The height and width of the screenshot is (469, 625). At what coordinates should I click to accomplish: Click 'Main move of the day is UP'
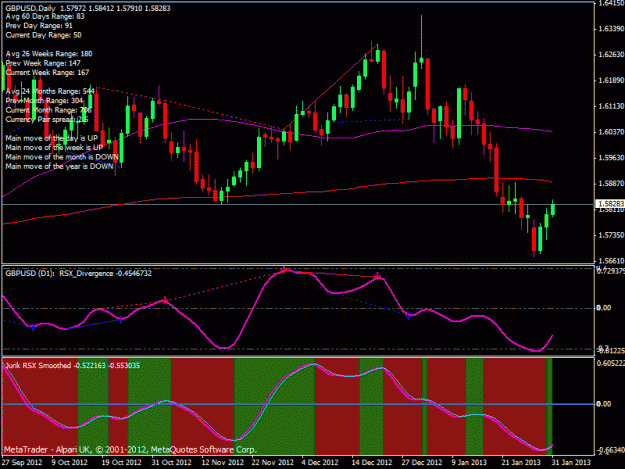(x=51, y=138)
